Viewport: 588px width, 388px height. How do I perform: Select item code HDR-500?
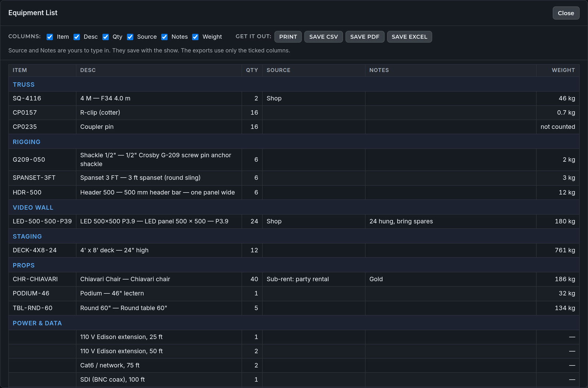click(27, 193)
